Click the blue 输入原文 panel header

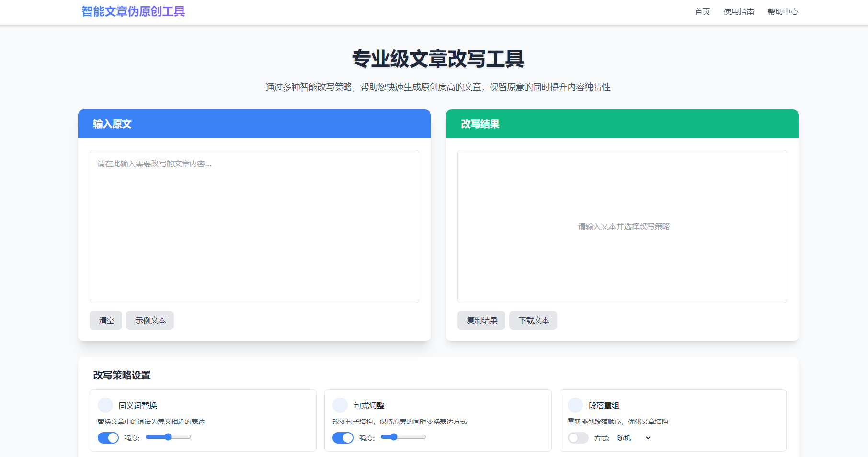(254, 124)
